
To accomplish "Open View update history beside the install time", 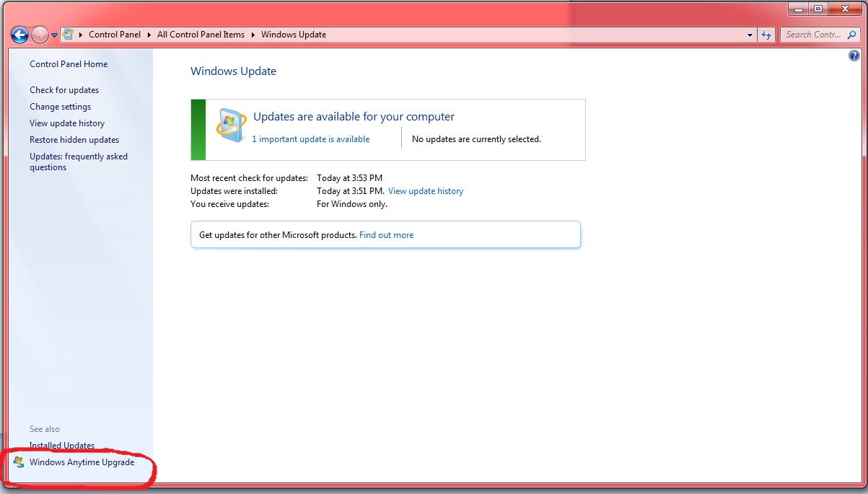I will click(x=426, y=191).
